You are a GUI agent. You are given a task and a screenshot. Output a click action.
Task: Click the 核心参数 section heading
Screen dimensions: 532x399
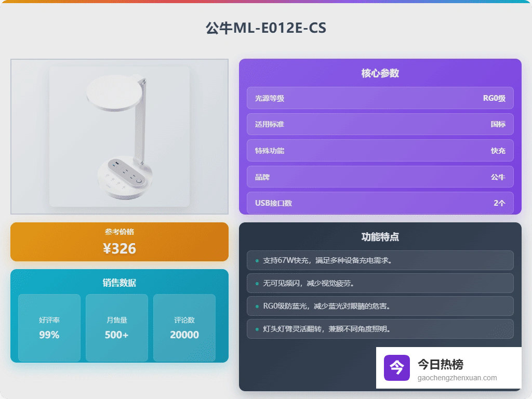coord(380,73)
